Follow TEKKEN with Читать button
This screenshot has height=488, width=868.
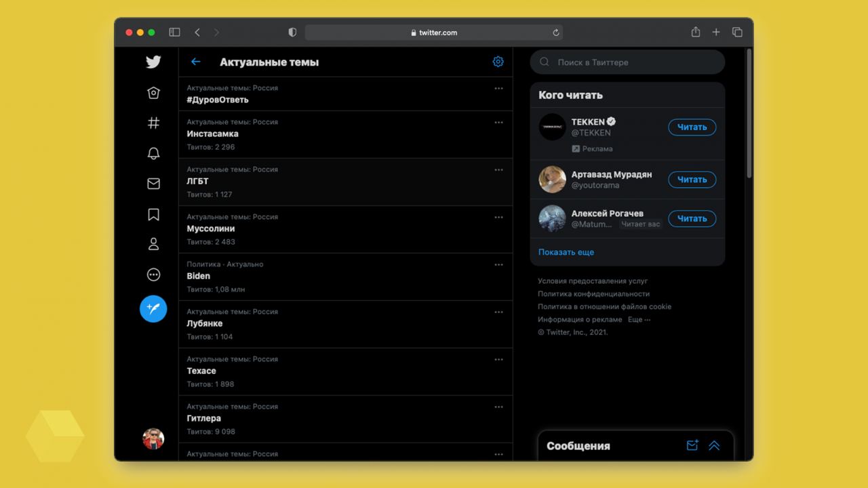692,127
